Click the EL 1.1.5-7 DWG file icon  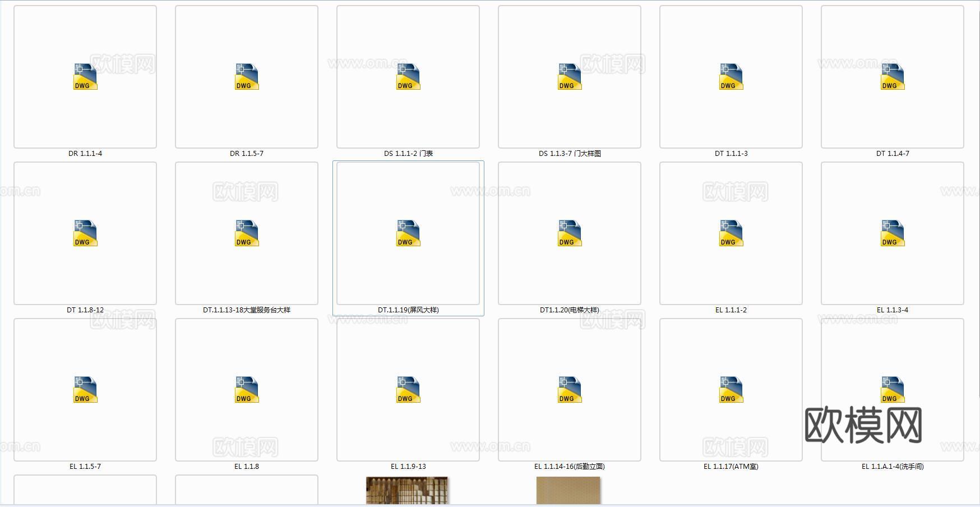pos(85,390)
